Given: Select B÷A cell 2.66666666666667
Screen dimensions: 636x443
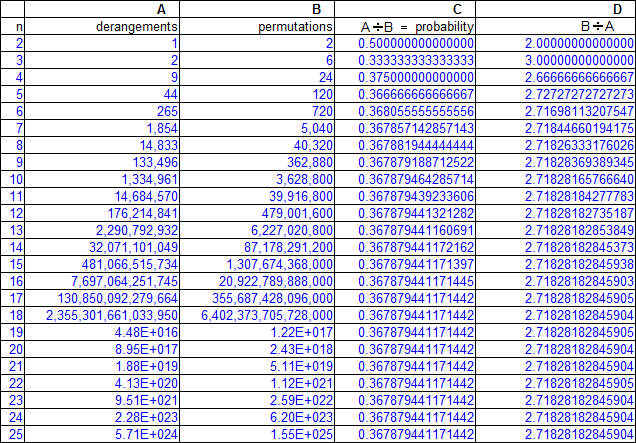Looking at the screenshot, I should tap(556, 77).
